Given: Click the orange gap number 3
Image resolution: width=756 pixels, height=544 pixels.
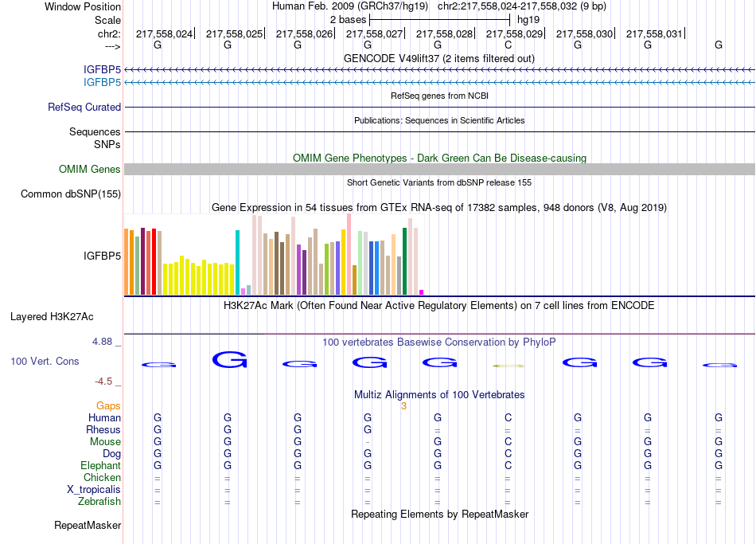Looking at the screenshot, I should 403,406.
